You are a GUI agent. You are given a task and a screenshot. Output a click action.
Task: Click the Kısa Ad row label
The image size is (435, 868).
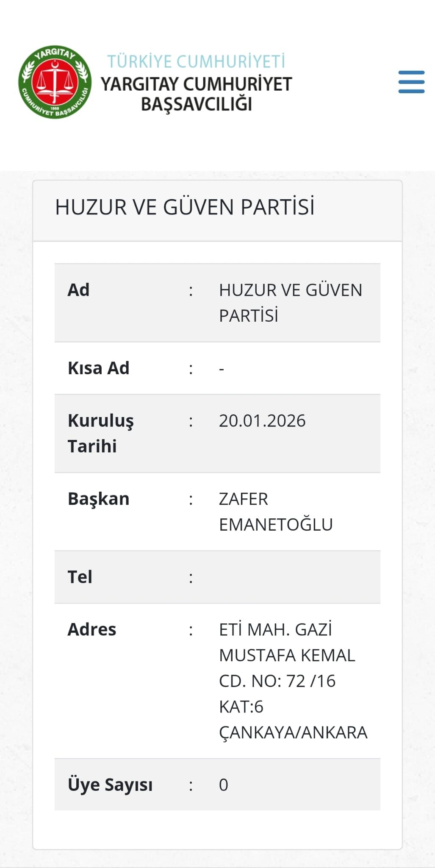pos(99,368)
